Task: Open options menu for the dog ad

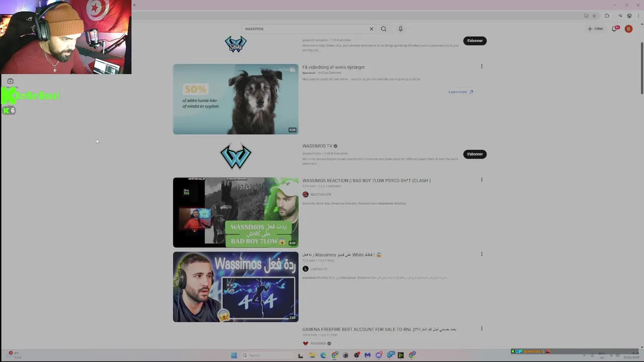Action: coord(481,66)
